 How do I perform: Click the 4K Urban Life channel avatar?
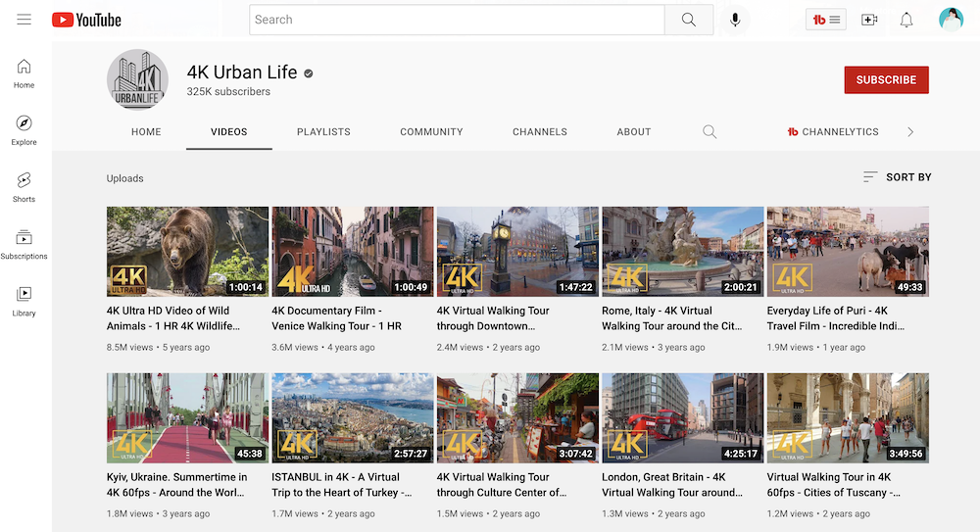click(137, 80)
